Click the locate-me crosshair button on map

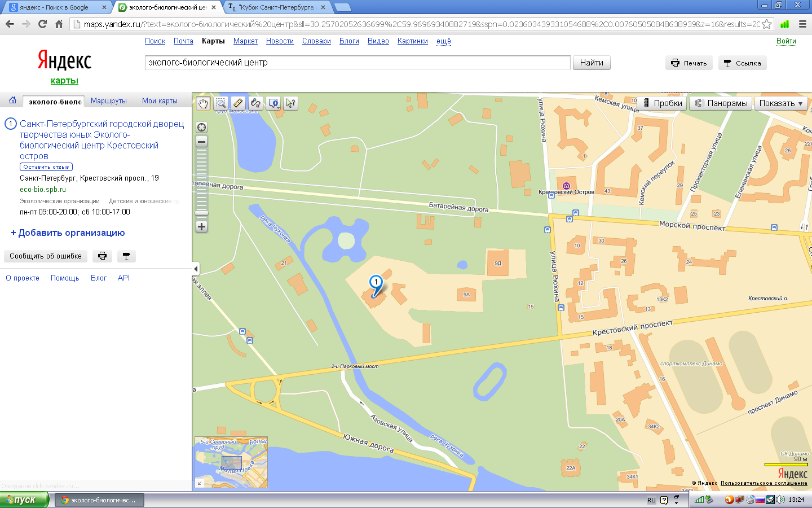tap(201, 128)
